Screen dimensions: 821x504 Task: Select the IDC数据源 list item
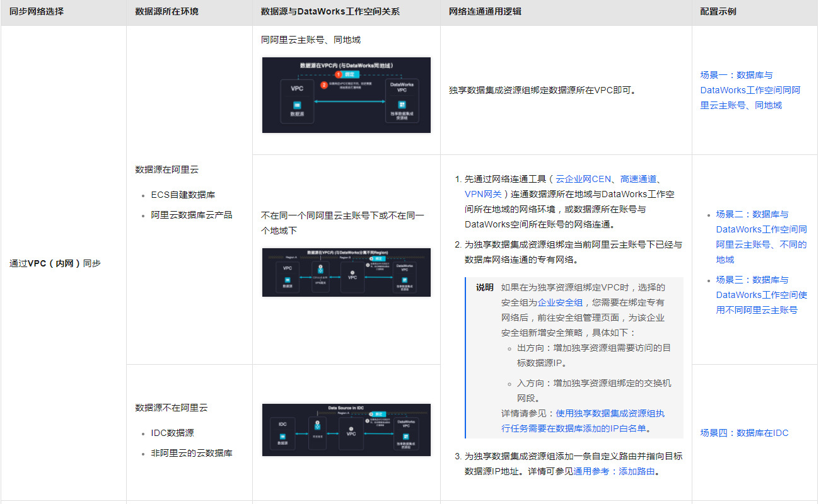coord(172,433)
